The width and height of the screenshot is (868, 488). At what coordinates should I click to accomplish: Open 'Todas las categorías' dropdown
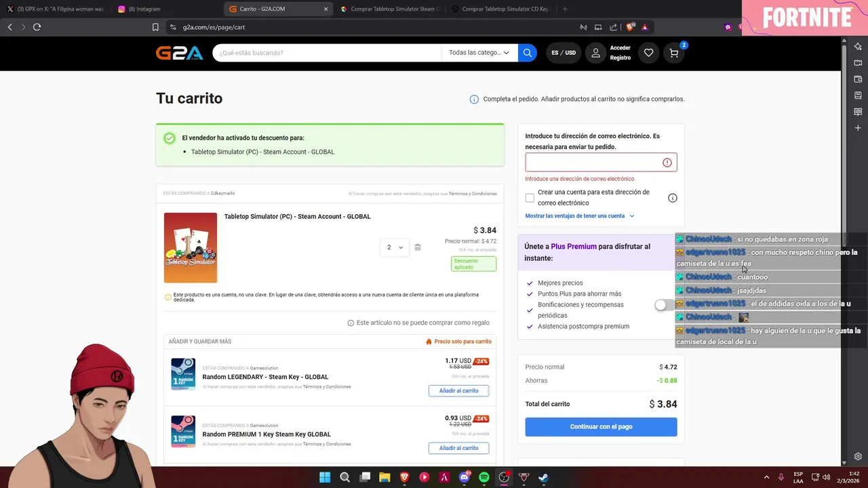(x=479, y=53)
